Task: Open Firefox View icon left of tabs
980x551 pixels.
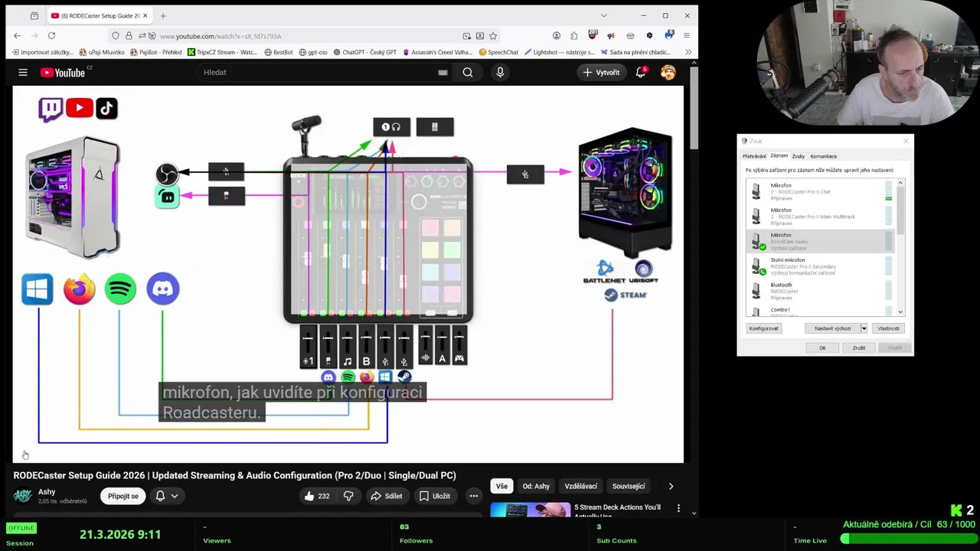Action: coord(34,15)
